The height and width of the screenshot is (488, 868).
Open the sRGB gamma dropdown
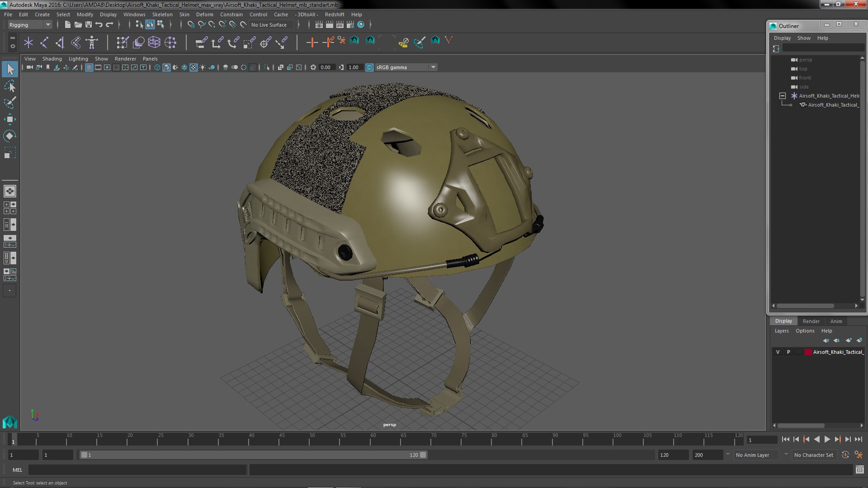tap(406, 67)
